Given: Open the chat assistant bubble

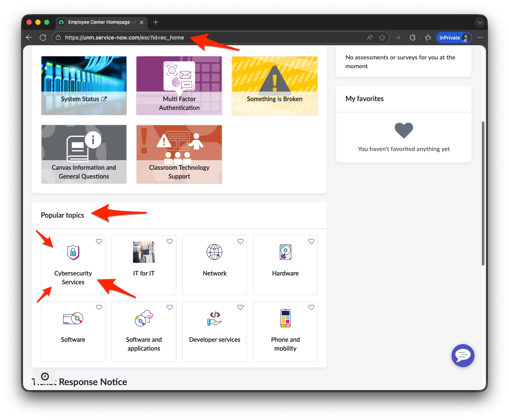Looking at the screenshot, I should click(463, 356).
